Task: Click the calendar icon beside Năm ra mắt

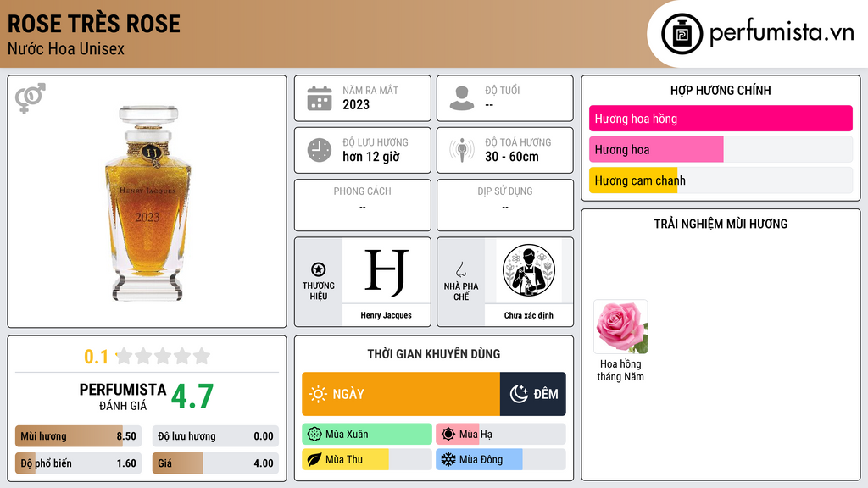Action: coord(320,98)
